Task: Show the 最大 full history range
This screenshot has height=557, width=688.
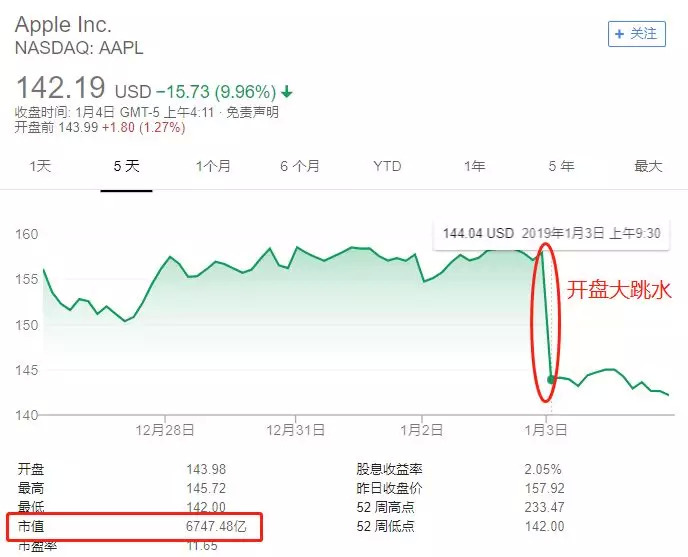Action: pos(648,167)
